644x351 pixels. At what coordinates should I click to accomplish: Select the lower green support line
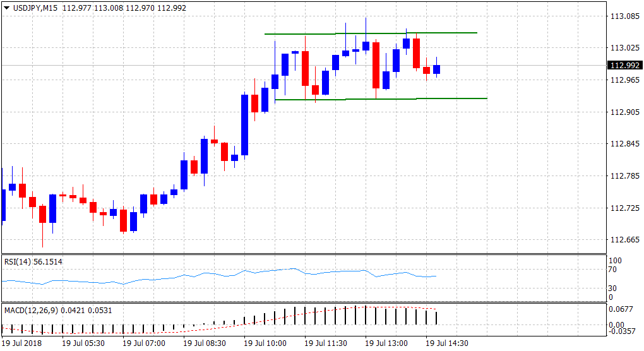point(381,99)
